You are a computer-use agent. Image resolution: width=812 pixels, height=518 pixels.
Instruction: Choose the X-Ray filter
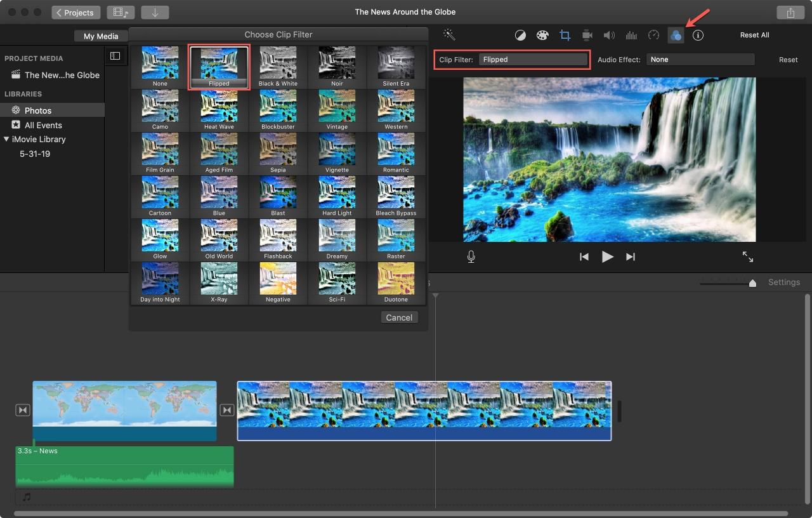(219, 282)
